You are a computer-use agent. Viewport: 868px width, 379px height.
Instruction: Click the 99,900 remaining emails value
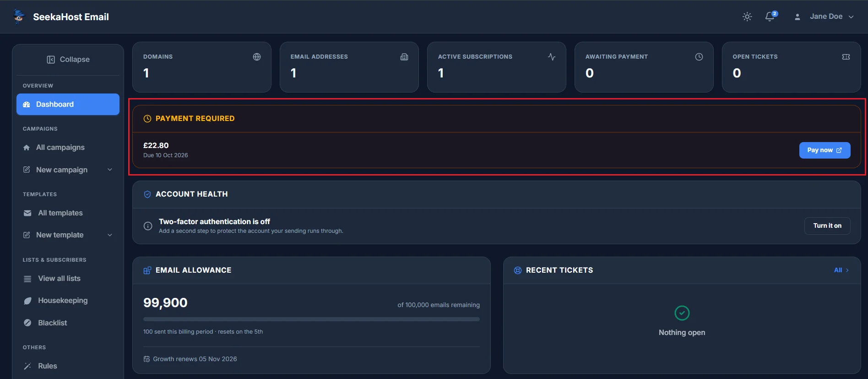coord(165,303)
